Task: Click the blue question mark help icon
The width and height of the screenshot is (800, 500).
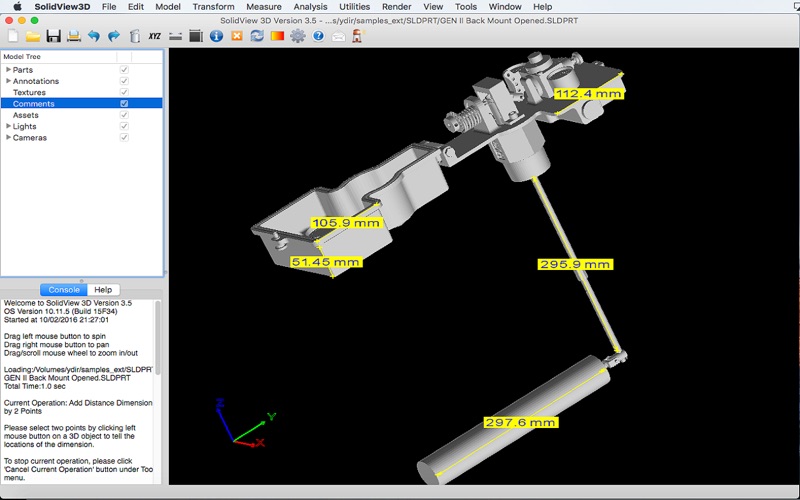Action: [318, 36]
